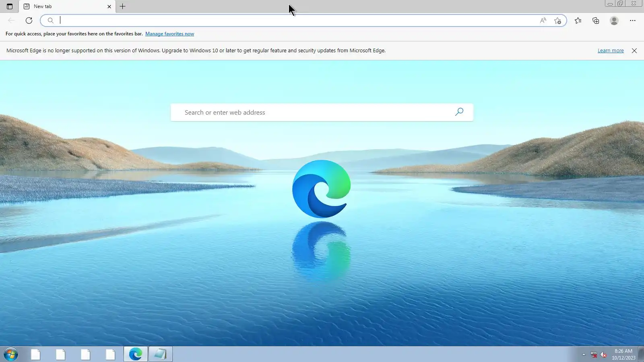644x362 pixels.
Task: Open the network status tray icon
Action: pyautogui.click(x=594, y=354)
